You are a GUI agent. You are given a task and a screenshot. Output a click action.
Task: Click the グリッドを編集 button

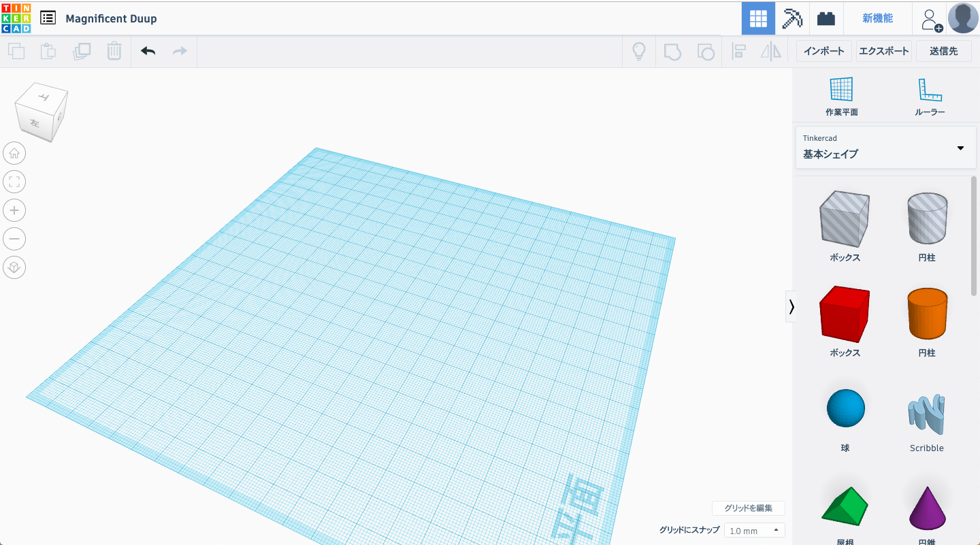point(748,508)
